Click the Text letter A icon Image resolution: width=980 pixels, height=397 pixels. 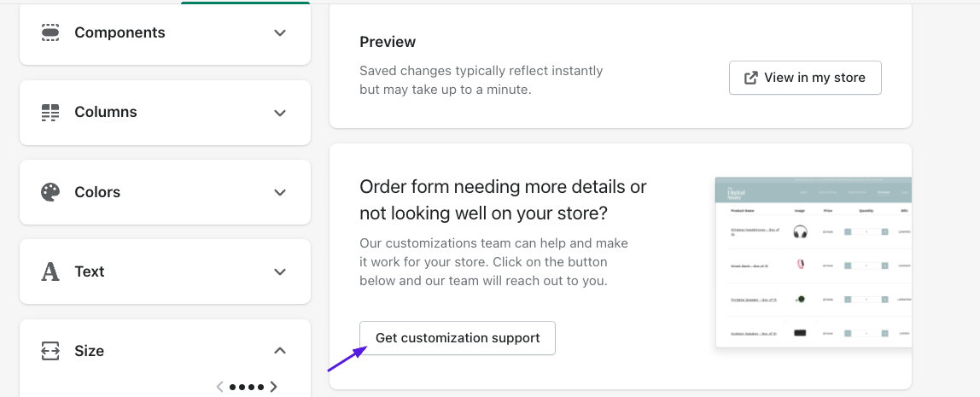coord(50,271)
